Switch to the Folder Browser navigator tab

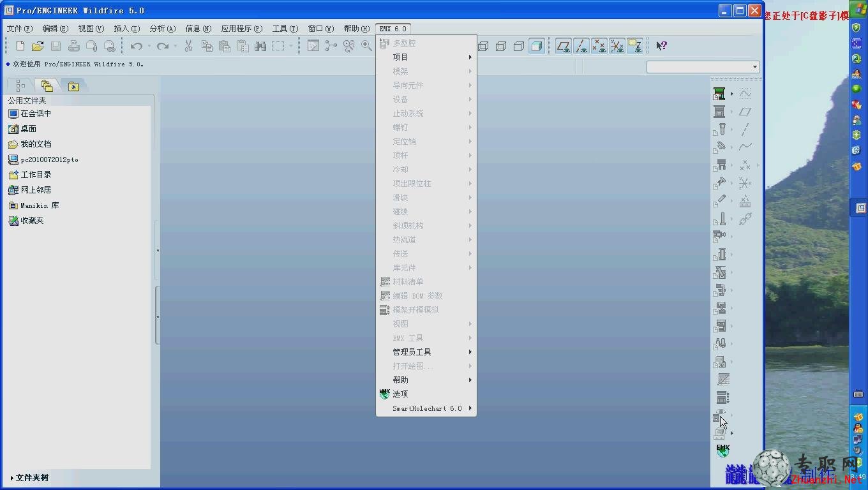click(x=47, y=85)
